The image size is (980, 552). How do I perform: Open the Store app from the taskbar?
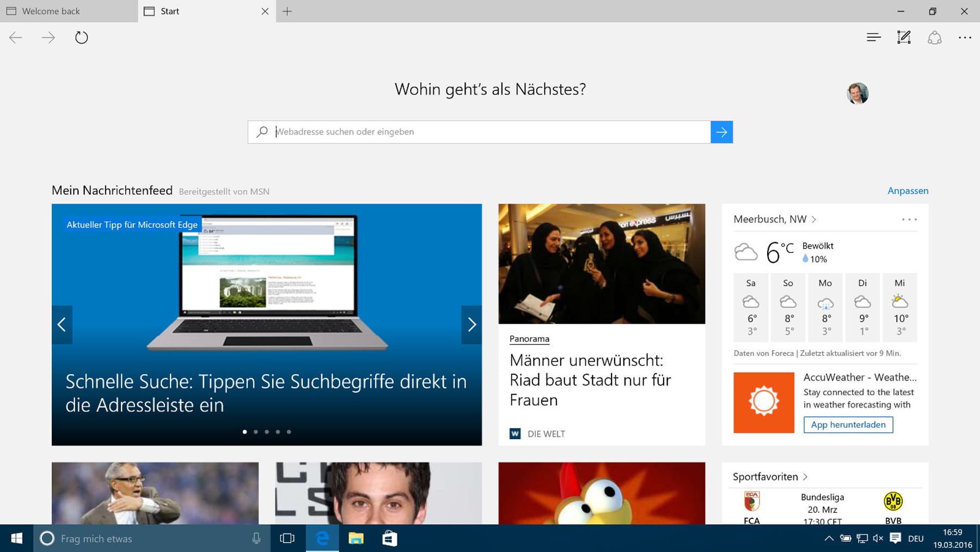click(390, 538)
